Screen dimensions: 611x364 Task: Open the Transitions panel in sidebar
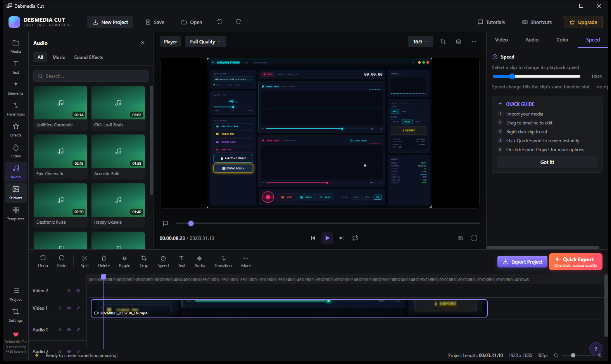coord(16,109)
